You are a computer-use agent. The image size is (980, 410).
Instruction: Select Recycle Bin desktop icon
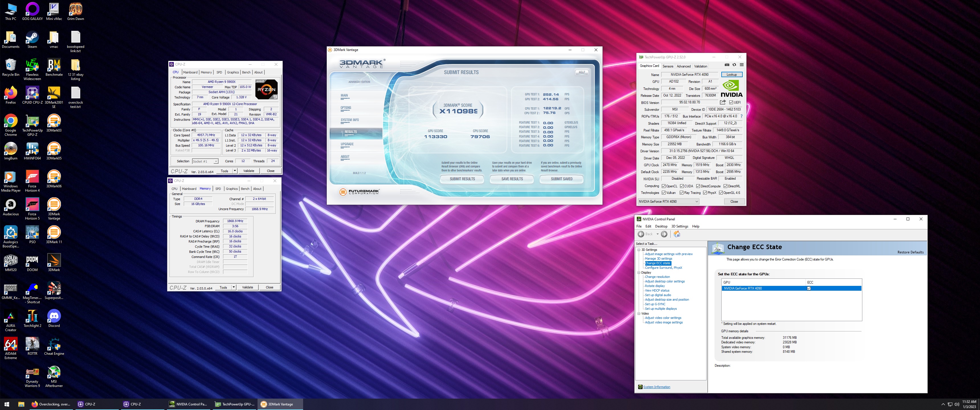click(11, 67)
